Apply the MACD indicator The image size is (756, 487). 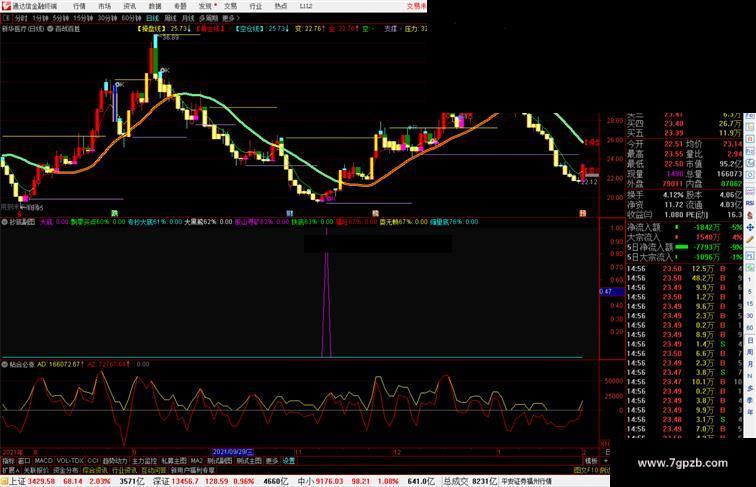click(x=43, y=461)
